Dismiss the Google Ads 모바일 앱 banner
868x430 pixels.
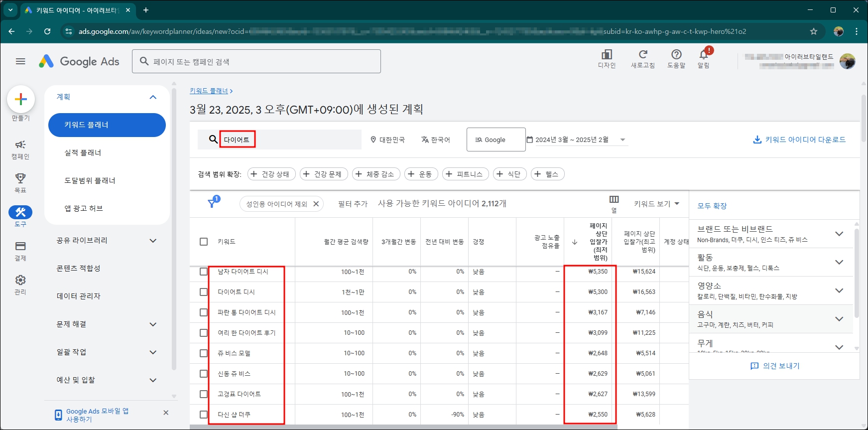(x=166, y=413)
